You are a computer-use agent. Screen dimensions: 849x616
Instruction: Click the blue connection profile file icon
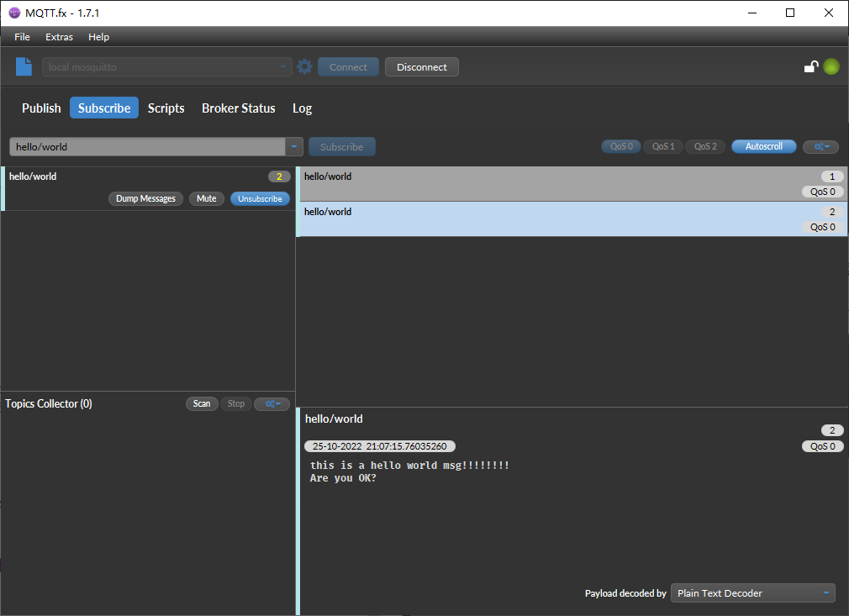(24, 66)
